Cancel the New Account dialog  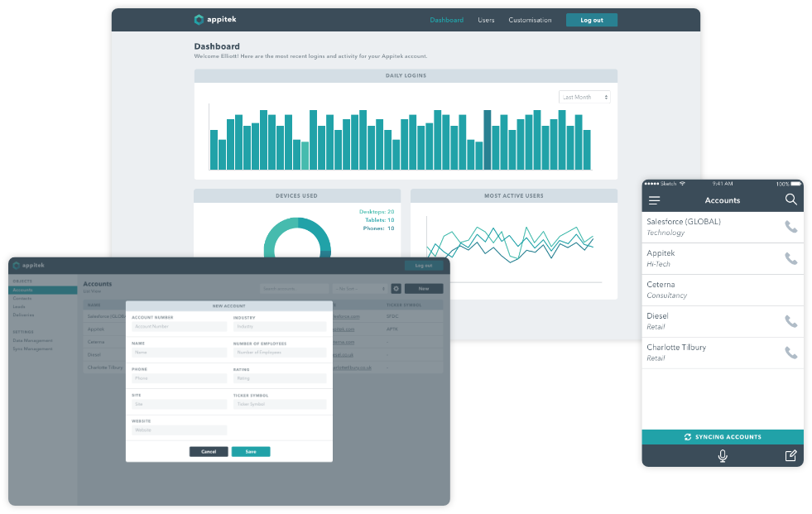coord(209,452)
